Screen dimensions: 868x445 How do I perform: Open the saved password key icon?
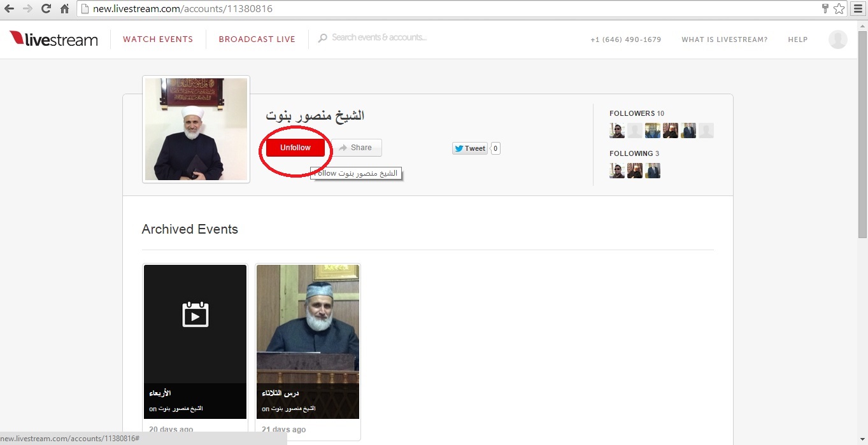pos(825,9)
